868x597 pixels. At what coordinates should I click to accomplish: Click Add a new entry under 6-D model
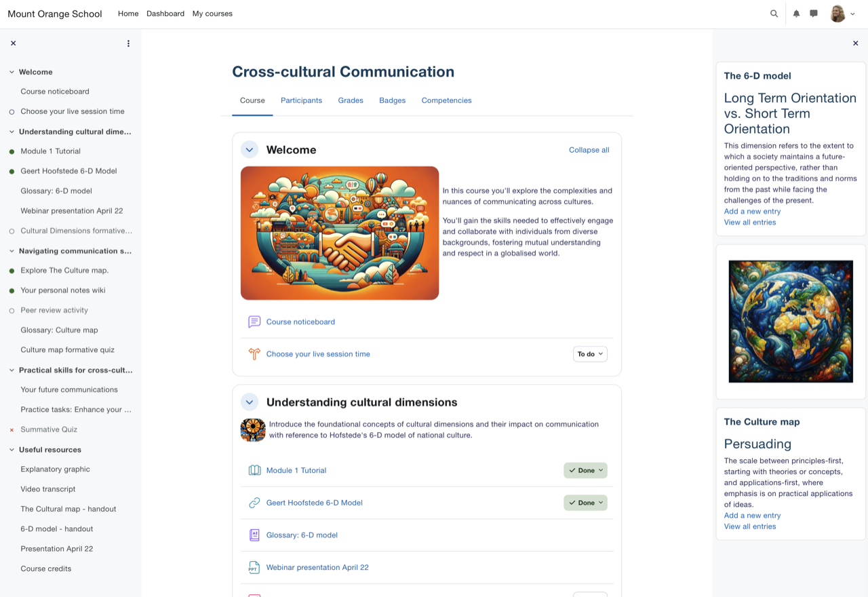pos(752,212)
